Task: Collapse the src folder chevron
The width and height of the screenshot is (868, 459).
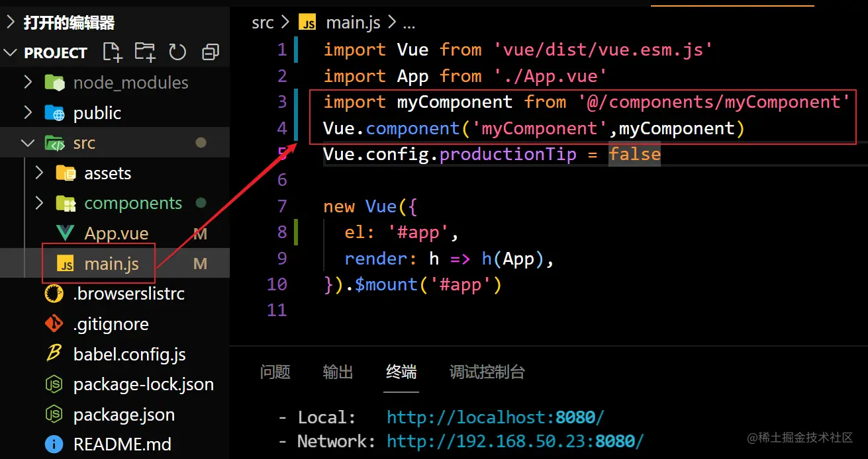Action: [28, 143]
